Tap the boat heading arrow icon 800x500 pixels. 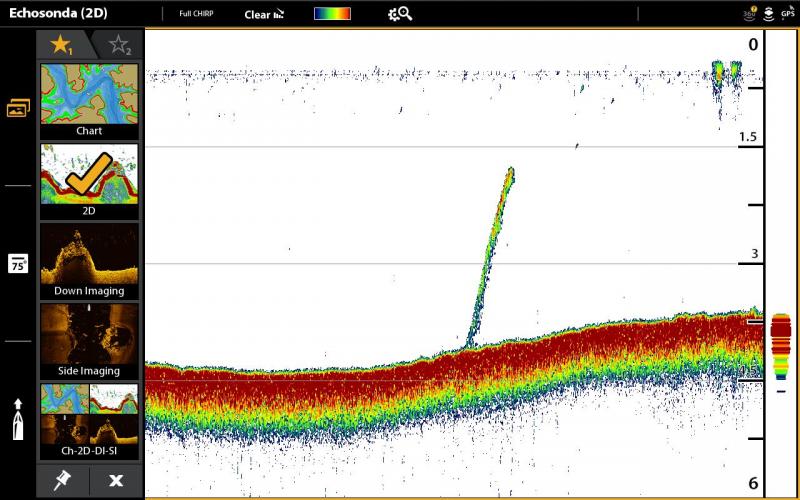point(18,420)
